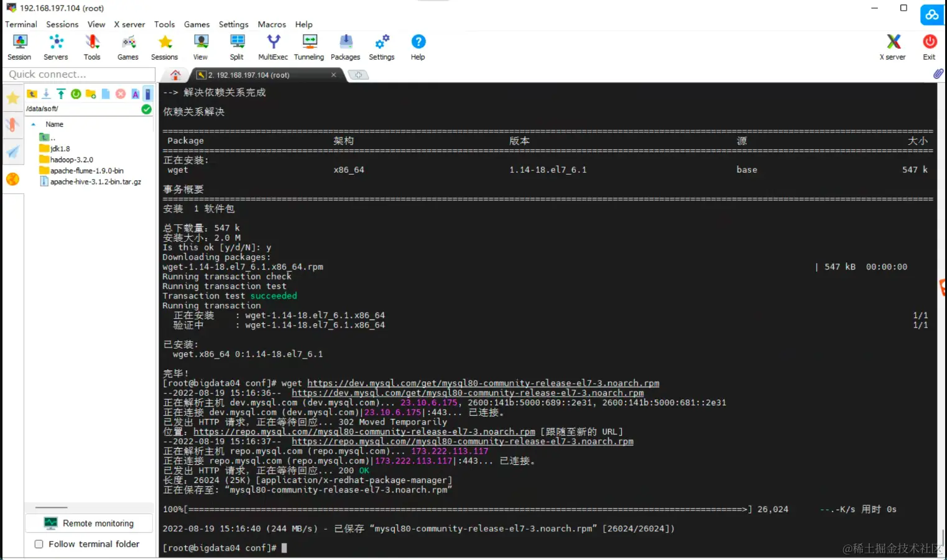Create a new file in SFTP panel
This screenshot has width=947, height=560.
[106, 94]
